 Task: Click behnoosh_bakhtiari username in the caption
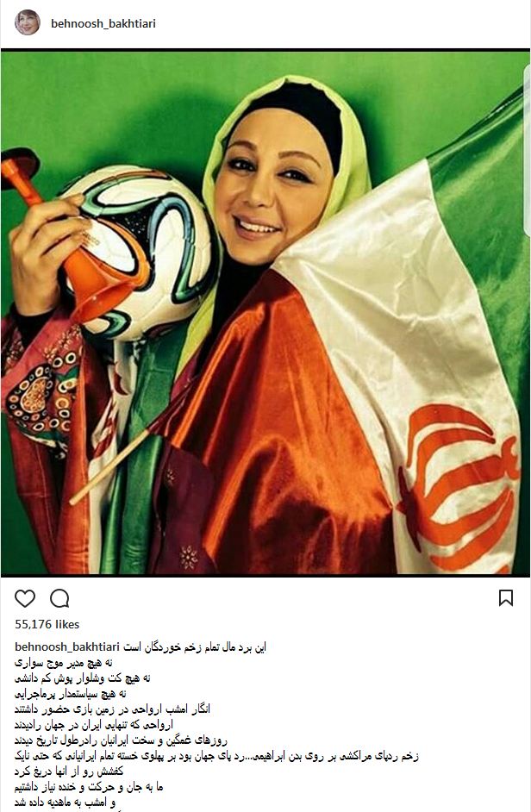[x=67, y=646]
